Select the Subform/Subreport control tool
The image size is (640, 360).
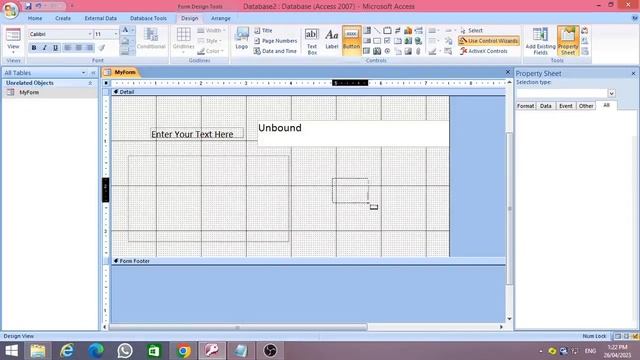point(367,51)
